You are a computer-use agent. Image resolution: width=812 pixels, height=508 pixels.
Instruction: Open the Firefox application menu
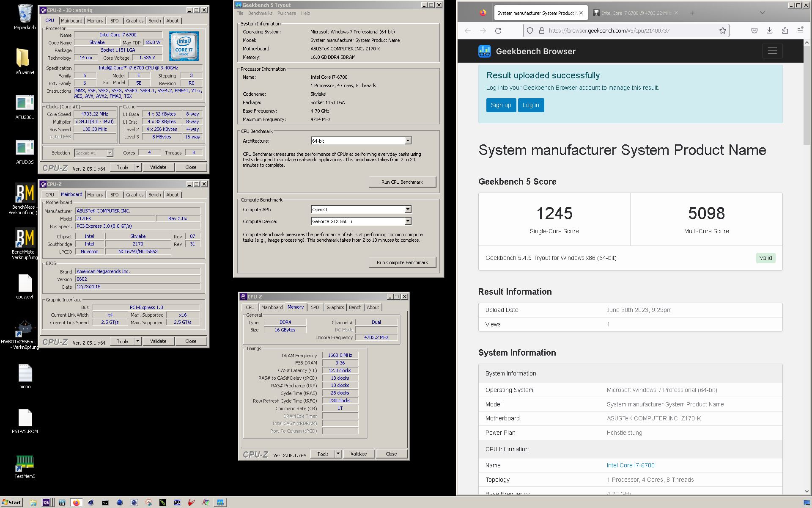coord(800,30)
